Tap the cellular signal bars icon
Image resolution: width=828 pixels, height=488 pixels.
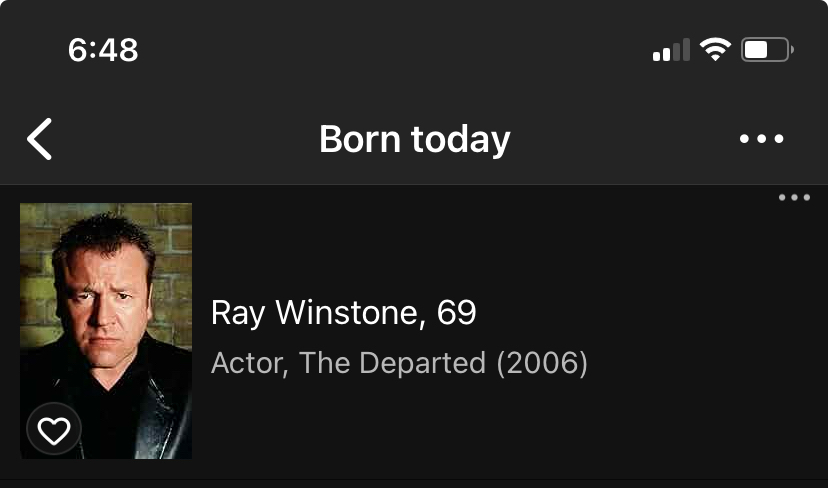[671, 50]
